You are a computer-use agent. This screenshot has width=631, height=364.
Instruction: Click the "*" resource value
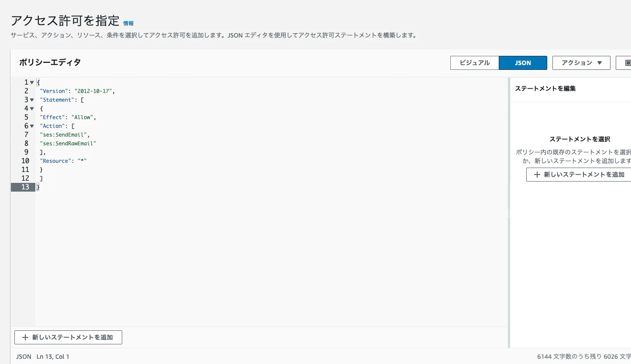point(82,161)
